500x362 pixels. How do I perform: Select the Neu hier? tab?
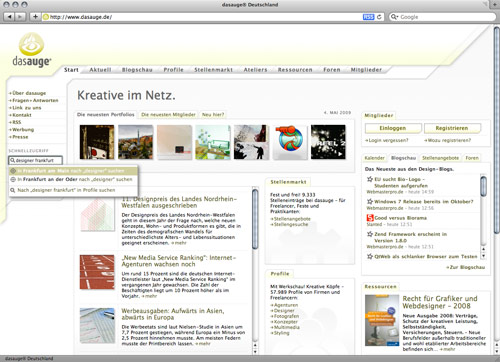213,115
